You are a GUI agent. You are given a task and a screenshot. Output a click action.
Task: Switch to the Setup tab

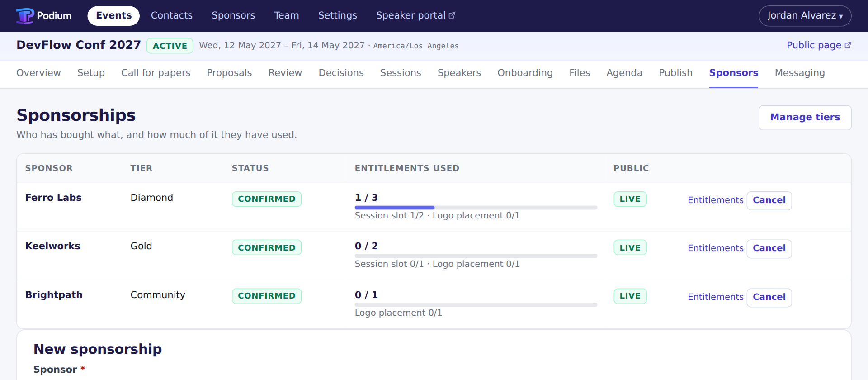(91, 73)
